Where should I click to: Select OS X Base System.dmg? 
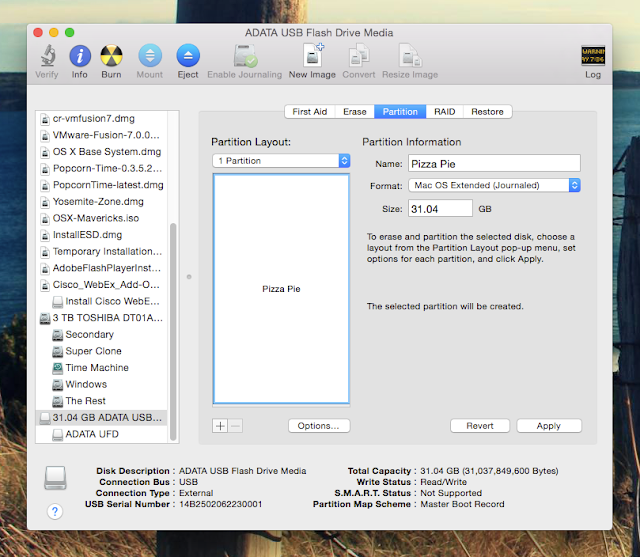pyautogui.click(x=101, y=152)
